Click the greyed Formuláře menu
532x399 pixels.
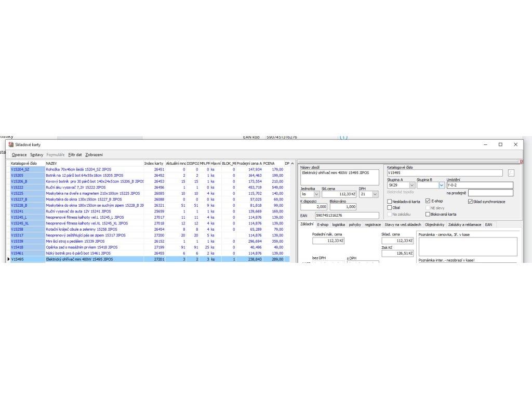55,155
